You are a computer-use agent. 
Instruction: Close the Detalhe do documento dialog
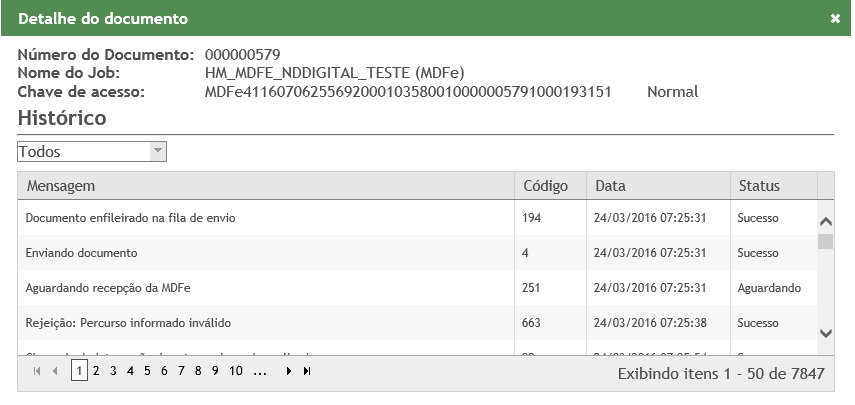(835, 19)
